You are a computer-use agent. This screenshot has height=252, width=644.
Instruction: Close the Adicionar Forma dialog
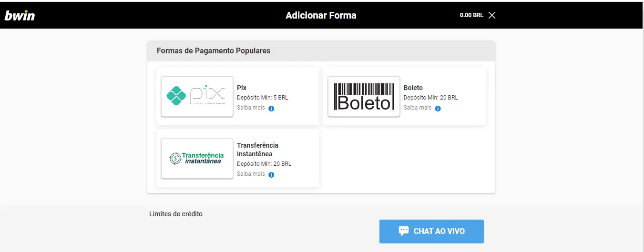click(492, 15)
